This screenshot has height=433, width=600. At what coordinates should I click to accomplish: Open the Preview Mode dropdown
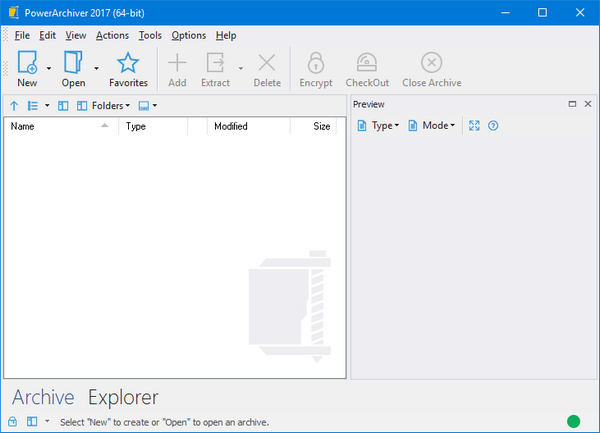(432, 125)
